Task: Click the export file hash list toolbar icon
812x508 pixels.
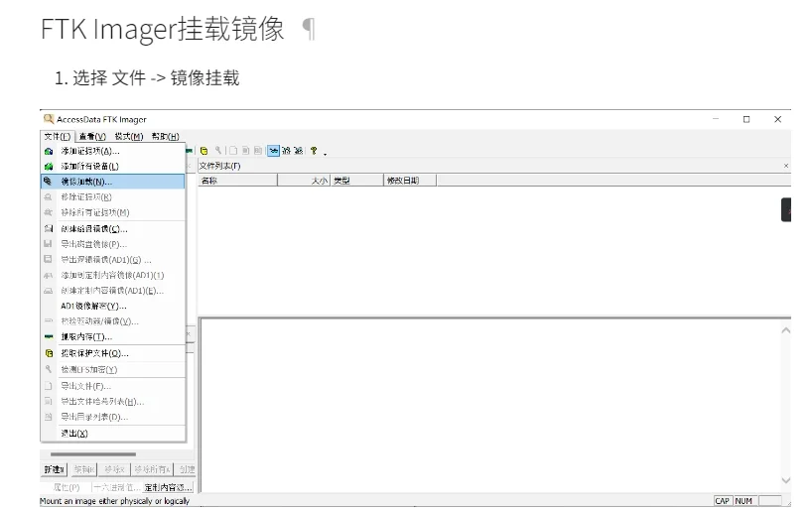Action: (x=245, y=151)
